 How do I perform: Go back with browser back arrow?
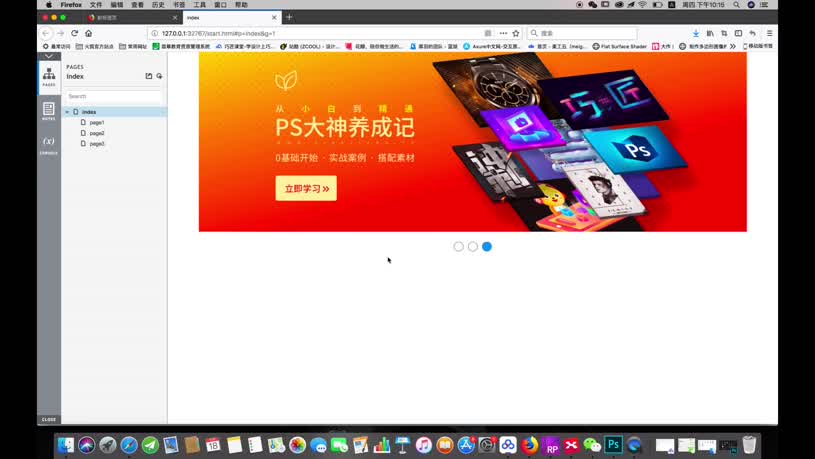(46, 33)
